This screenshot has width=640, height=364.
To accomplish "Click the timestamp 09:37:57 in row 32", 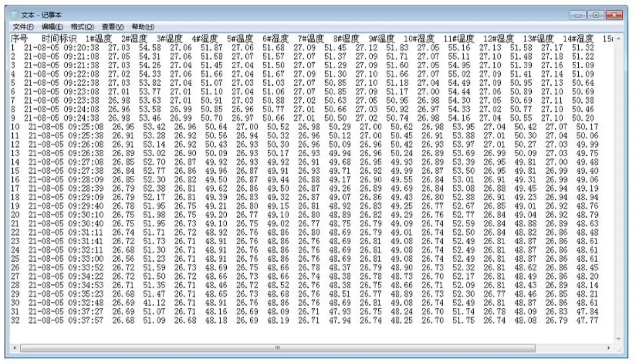I will click(x=86, y=320).
